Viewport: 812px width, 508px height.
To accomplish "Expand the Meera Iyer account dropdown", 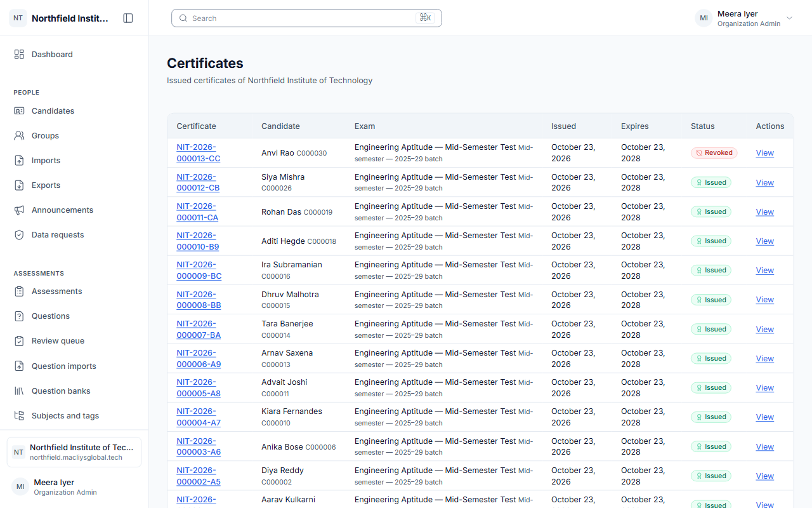I will (744, 18).
